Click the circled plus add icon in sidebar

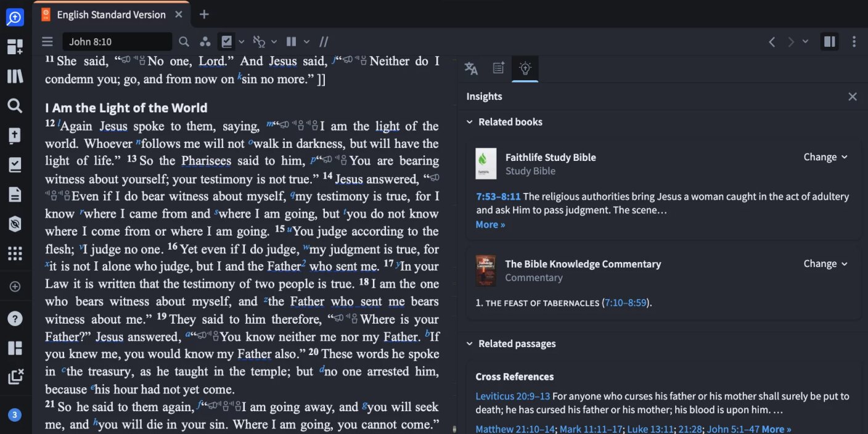point(15,287)
